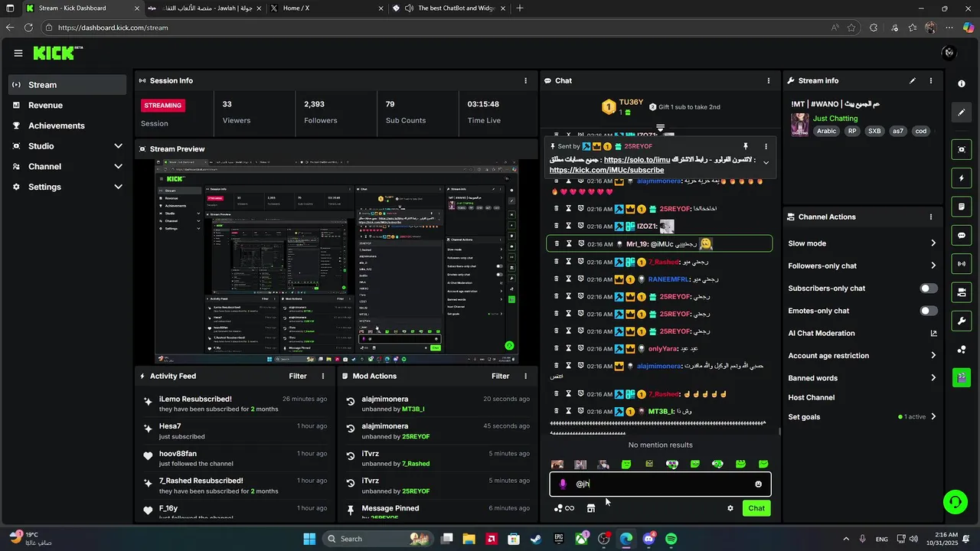The image size is (980, 551).
Task: Open Channel Actions three-dot menu
Action: coord(931,217)
